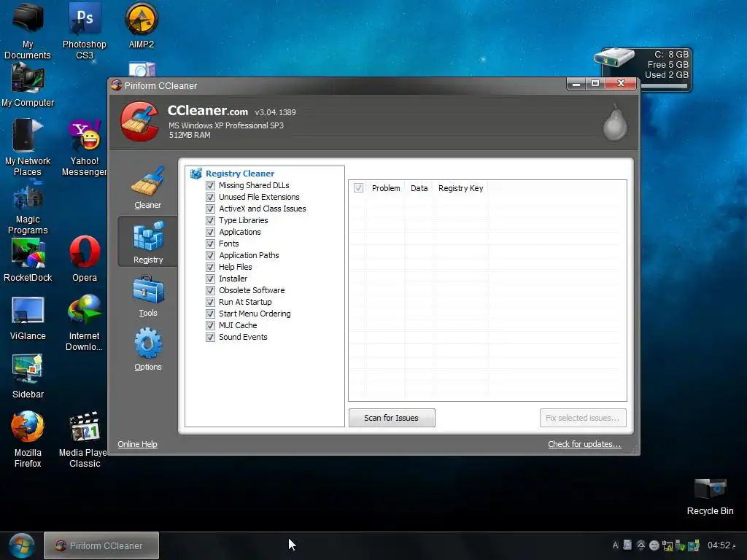Uncheck MUI Cache option

210,325
